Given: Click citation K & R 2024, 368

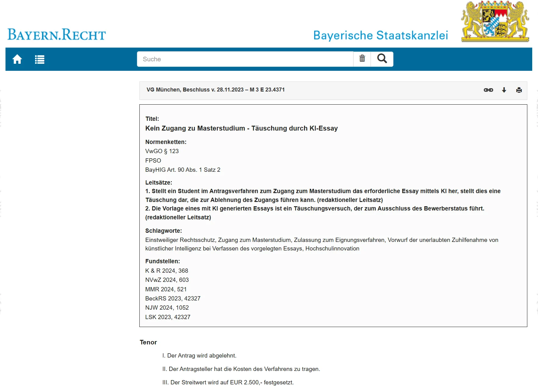Looking at the screenshot, I should [x=167, y=271].
